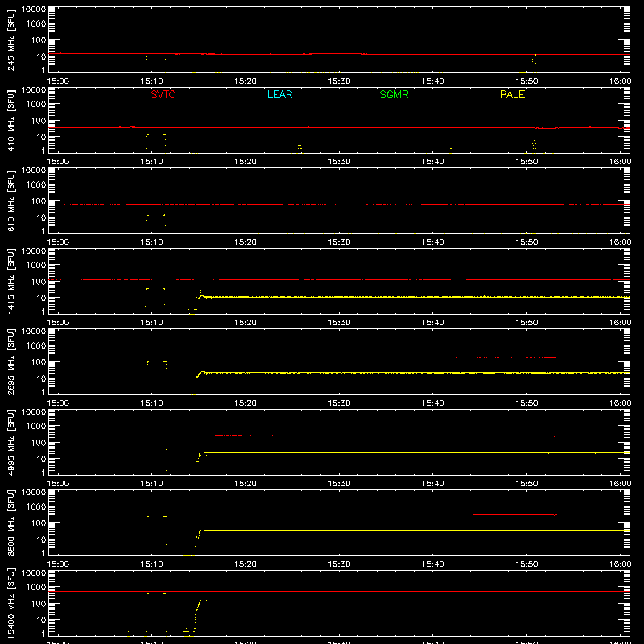644x644 pixels.
Task: Click the '100' tick in 8800 MHz panel
Action: coord(39,522)
